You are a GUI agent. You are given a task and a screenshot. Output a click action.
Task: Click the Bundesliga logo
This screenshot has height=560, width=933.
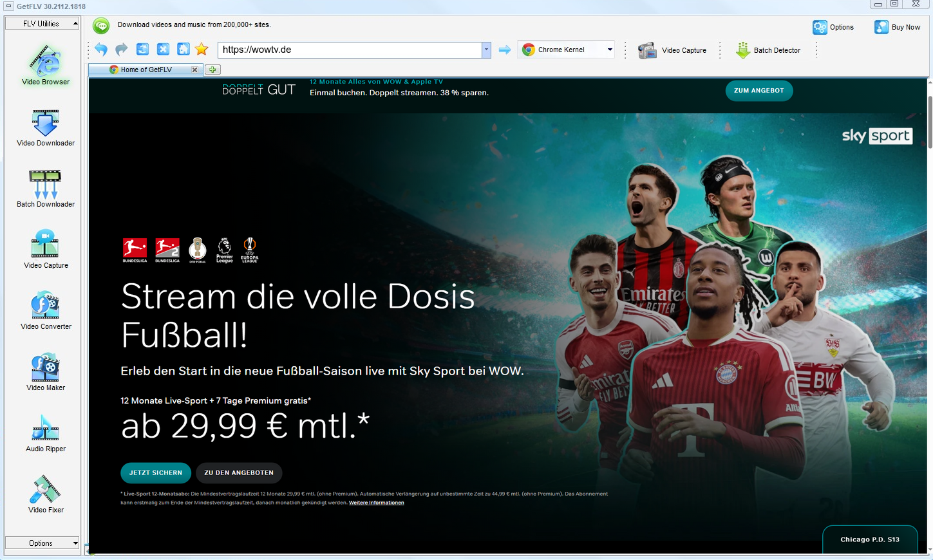135,250
